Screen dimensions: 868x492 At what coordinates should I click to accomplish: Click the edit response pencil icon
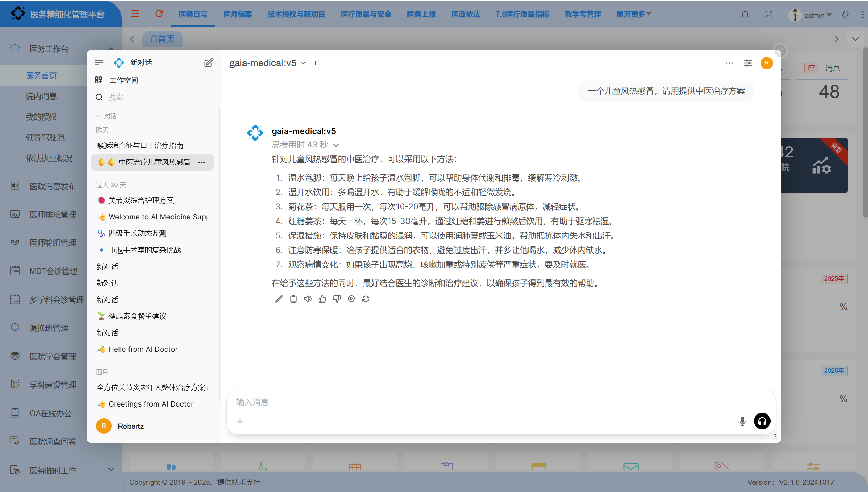279,299
